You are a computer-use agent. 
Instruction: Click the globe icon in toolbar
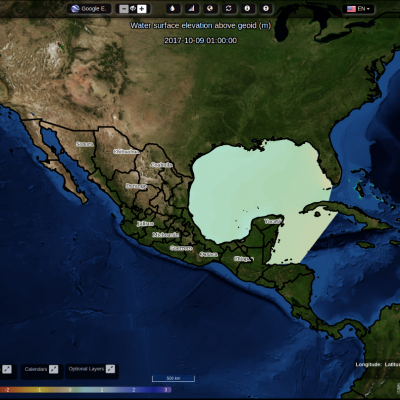pos(210,9)
